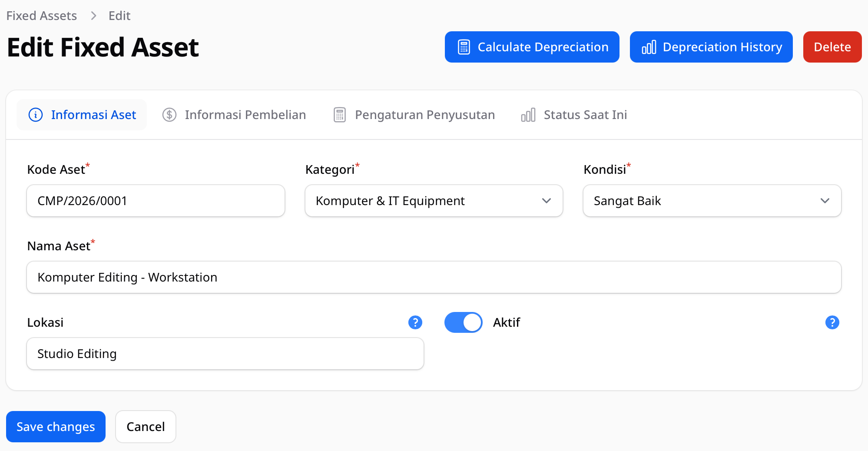Click the chart icon on Status Saat Ini tab

tap(528, 115)
